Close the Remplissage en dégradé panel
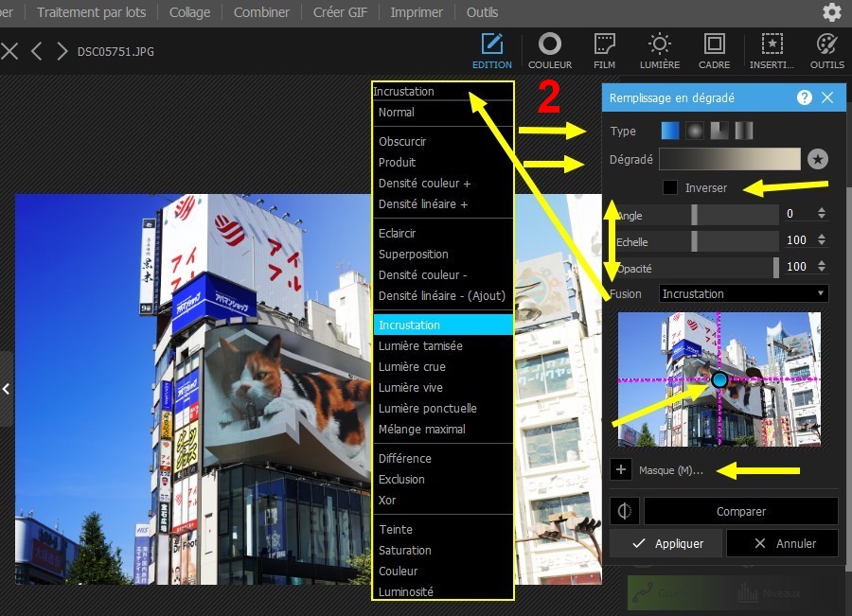This screenshot has height=616, width=852. pyautogui.click(x=827, y=97)
